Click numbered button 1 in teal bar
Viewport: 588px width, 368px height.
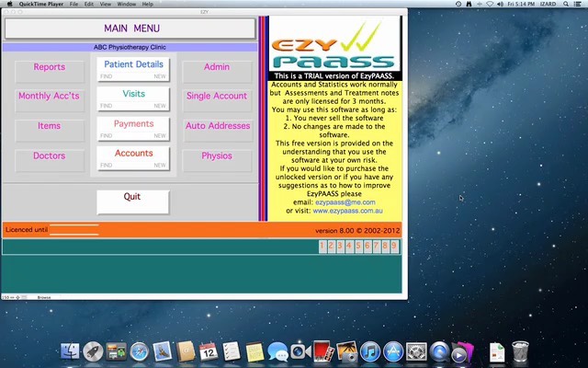tap(322, 247)
